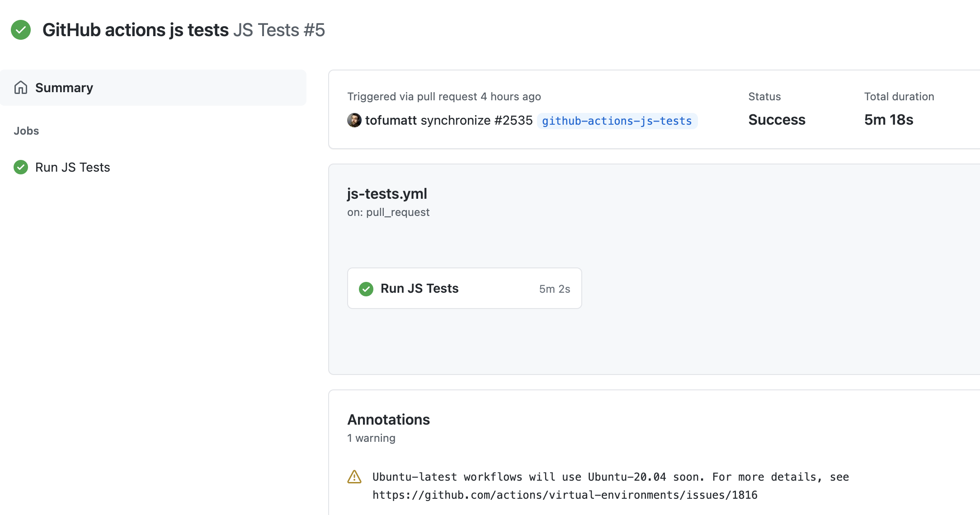Open the github-actions-js-tests branch label
This screenshot has height=515, width=980.
coord(617,121)
